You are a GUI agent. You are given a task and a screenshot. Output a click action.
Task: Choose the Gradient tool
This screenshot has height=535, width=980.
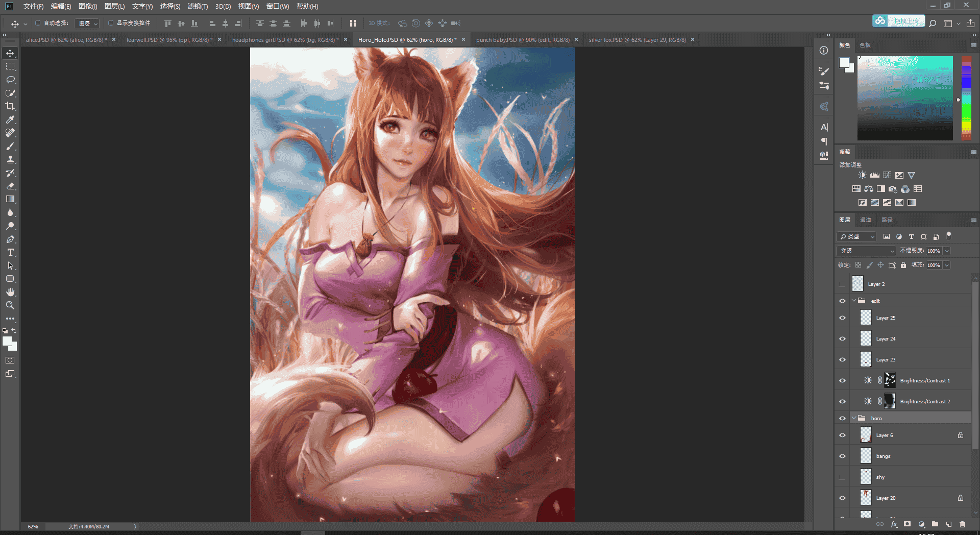10,199
